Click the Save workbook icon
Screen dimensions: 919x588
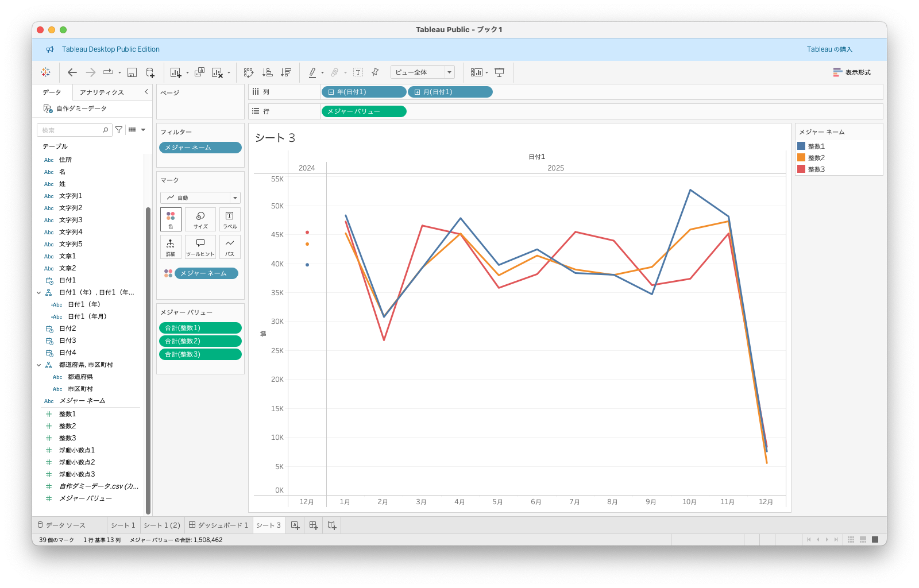coord(132,72)
